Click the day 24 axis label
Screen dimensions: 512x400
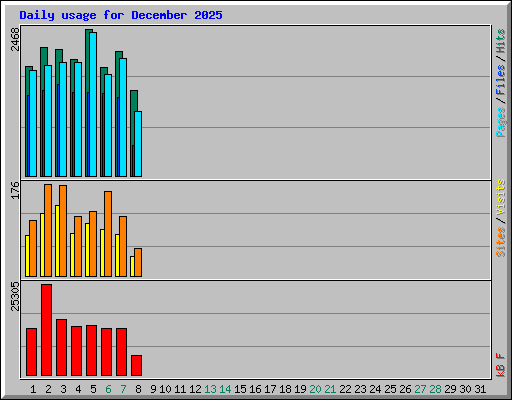tap(375, 389)
